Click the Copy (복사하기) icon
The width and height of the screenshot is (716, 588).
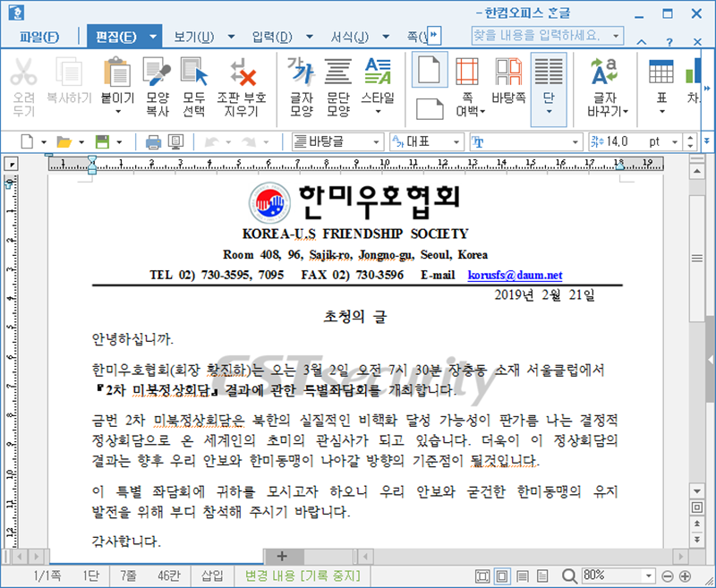click(x=69, y=72)
